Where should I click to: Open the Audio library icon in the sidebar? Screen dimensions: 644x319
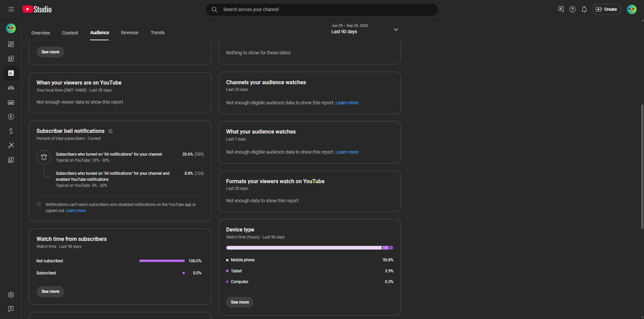point(11,160)
